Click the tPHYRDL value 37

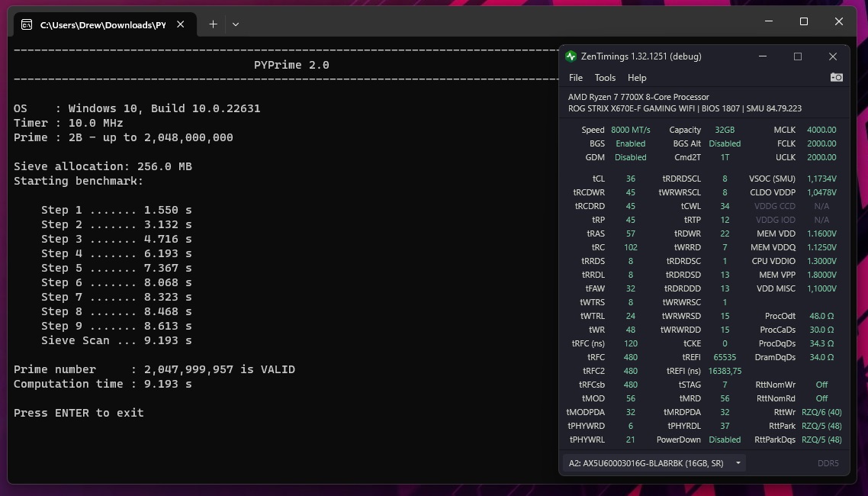pyautogui.click(x=725, y=426)
